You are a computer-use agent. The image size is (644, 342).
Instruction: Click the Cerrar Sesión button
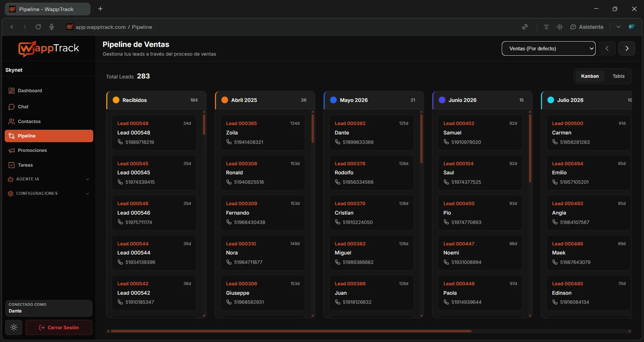tap(59, 327)
